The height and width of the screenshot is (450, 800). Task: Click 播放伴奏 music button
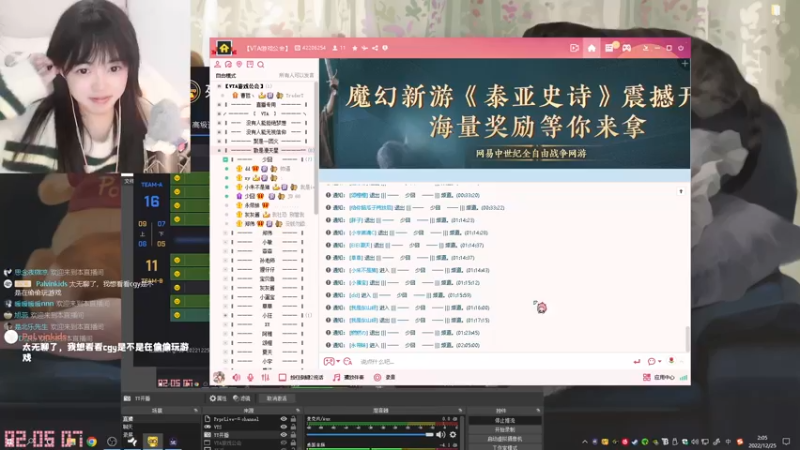point(348,378)
